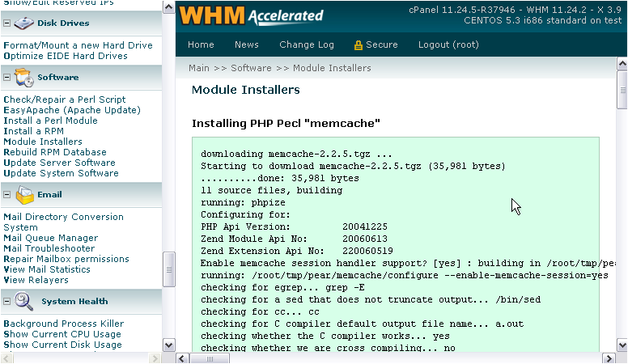Open Background Process Killer link

(63, 324)
